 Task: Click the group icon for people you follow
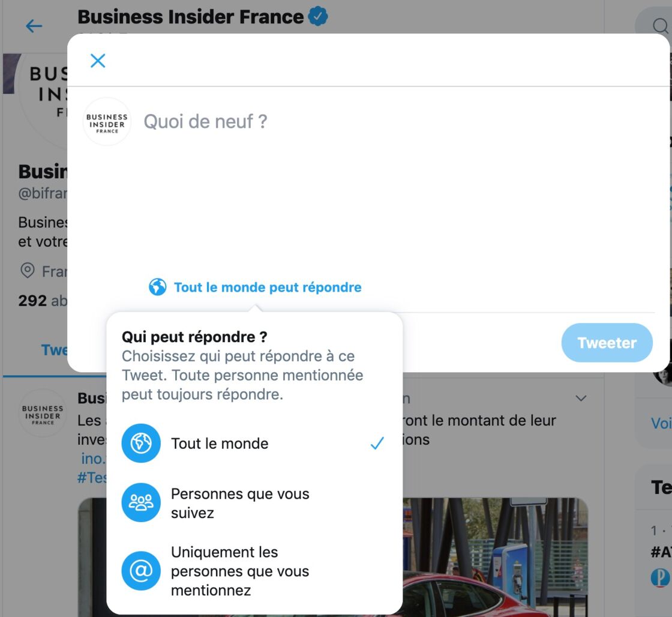coord(141,502)
